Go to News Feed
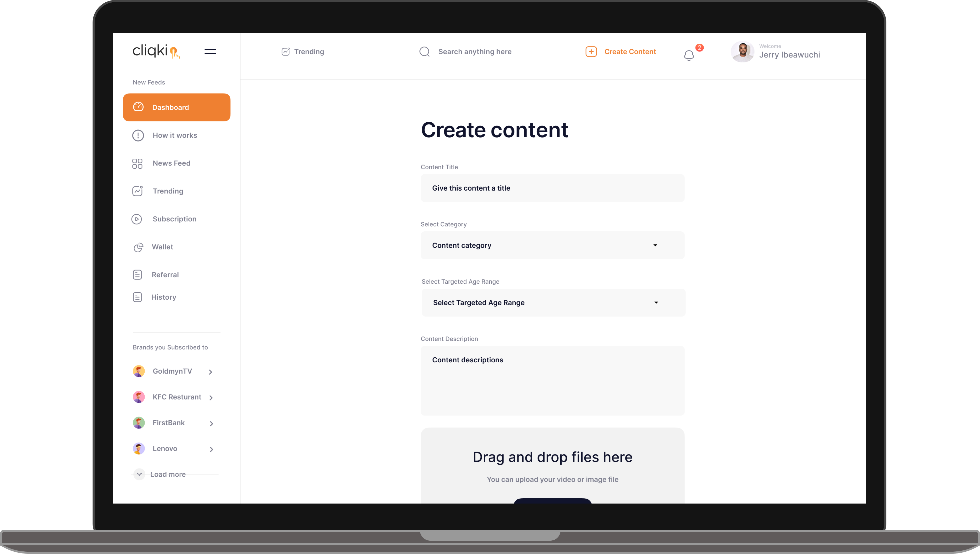 [172, 163]
